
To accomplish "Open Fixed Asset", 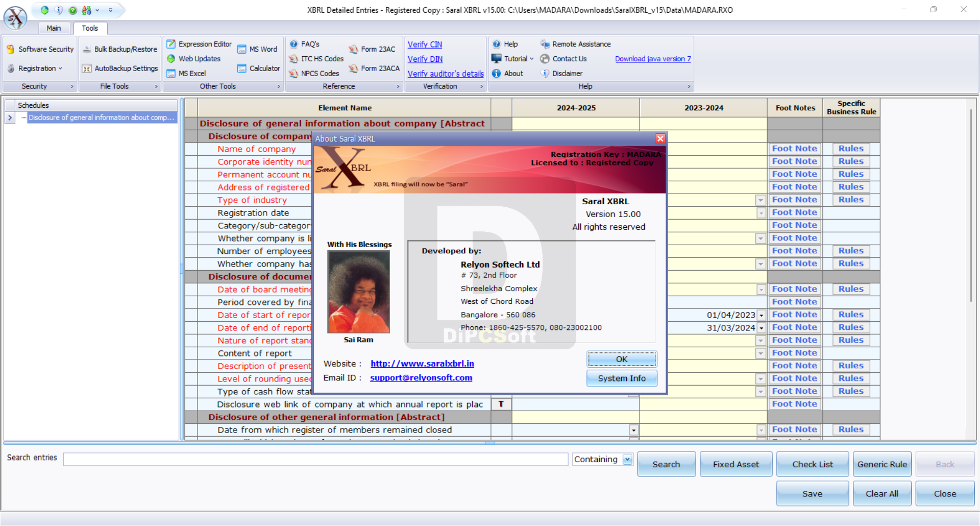I will pos(736,464).
